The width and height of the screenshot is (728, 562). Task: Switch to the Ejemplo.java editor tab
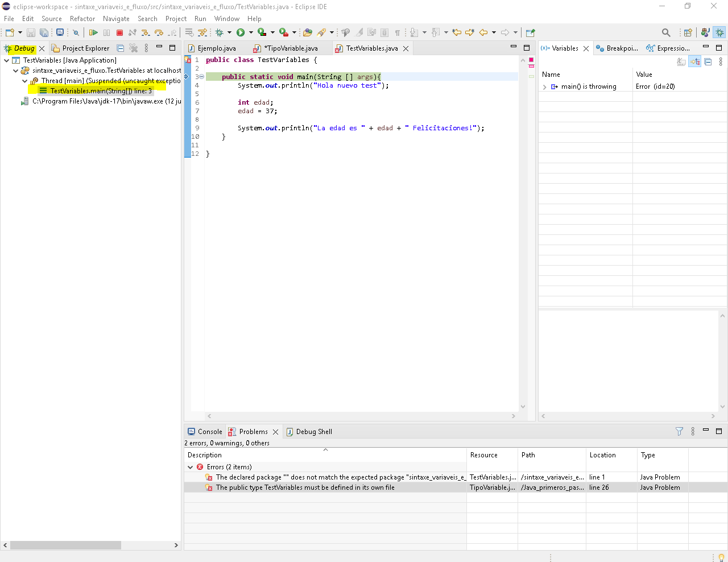(212, 48)
